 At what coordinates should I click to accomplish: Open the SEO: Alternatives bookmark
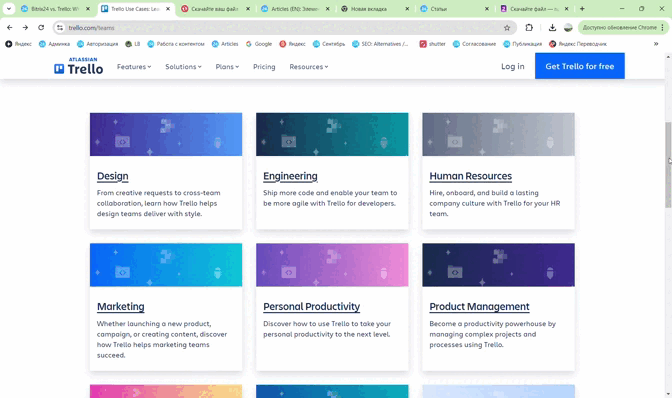(x=381, y=44)
